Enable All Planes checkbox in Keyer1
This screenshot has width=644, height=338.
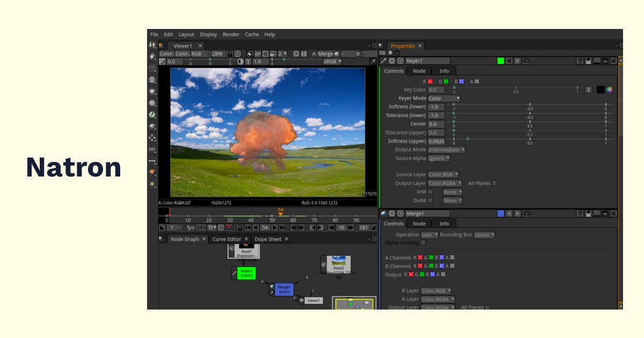tap(494, 183)
